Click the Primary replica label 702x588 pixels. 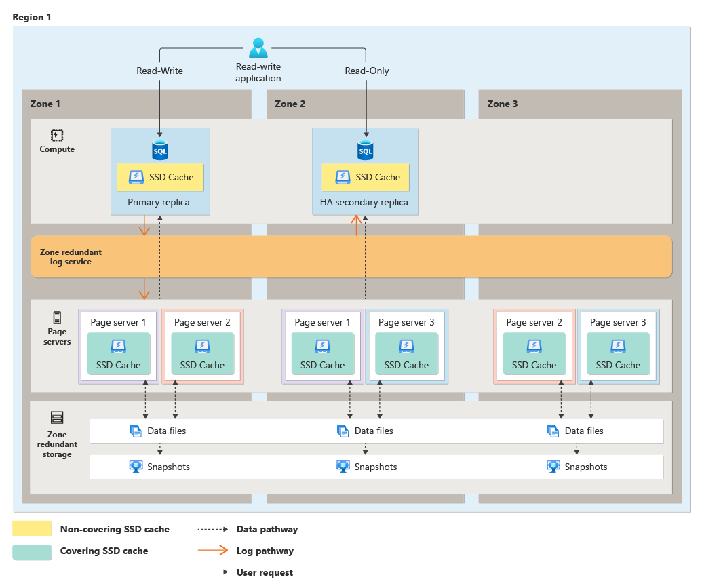(x=160, y=201)
